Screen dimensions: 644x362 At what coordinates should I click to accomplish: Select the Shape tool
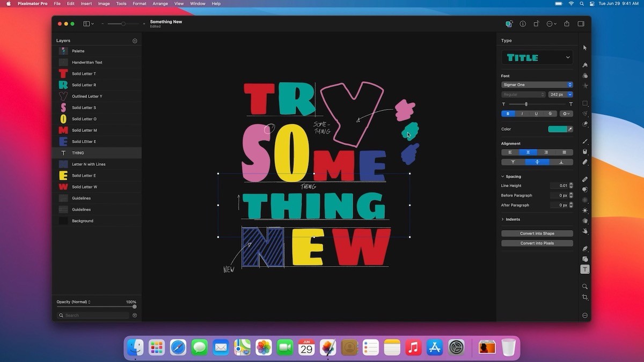point(585,259)
